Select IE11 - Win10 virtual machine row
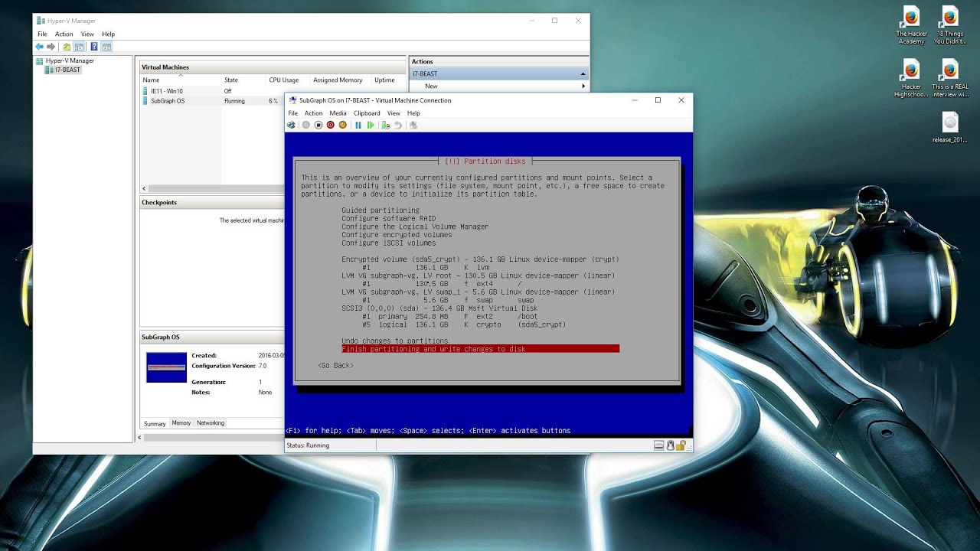Image resolution: width=980 pixels, height=551 pixels. click(212, 91)
